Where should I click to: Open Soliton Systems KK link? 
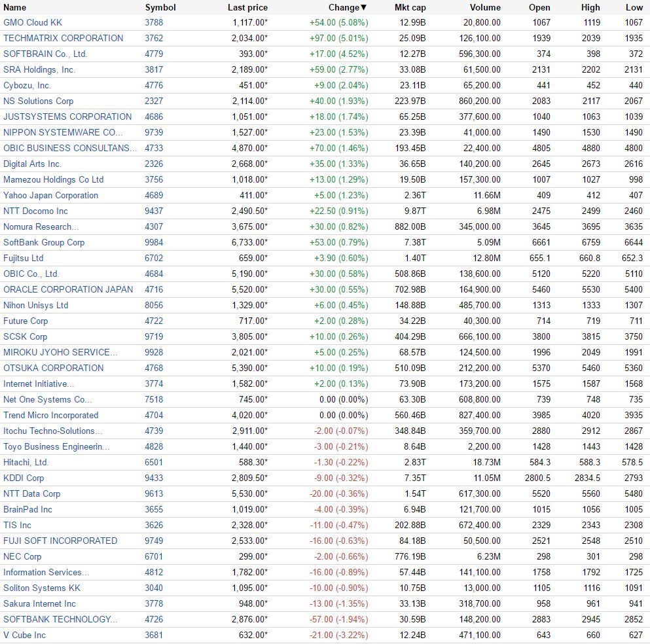[x=42, y=589]
